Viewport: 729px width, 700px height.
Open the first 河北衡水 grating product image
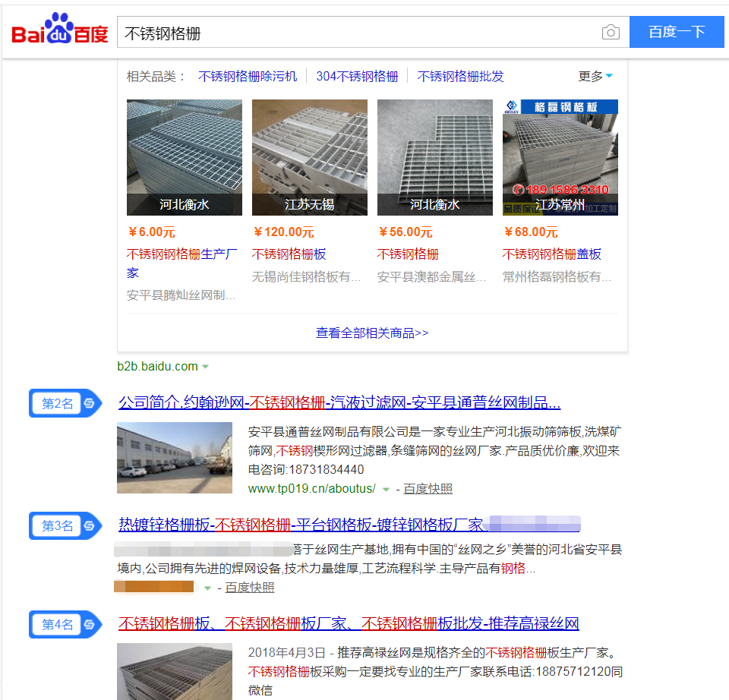(x=185, y=157)
